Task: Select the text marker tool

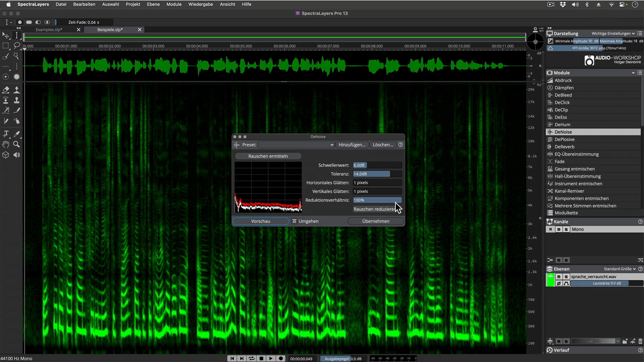Action: (6, 134)
